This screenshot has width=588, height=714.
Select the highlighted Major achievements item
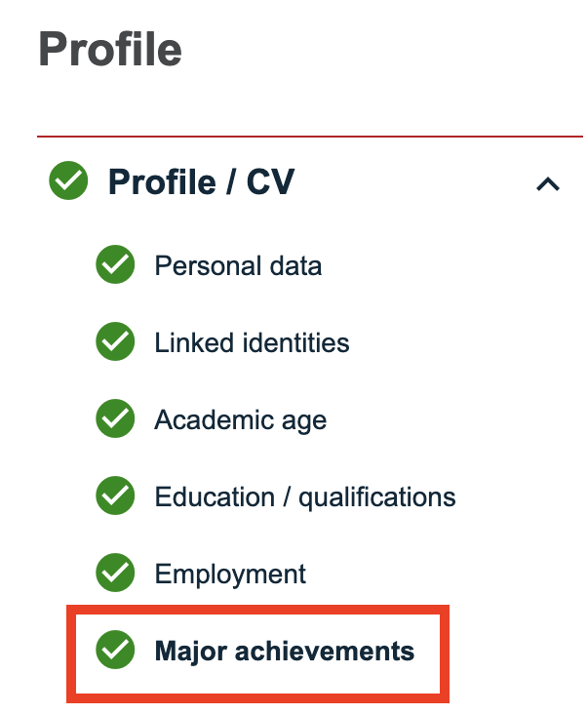pos(284,652)
